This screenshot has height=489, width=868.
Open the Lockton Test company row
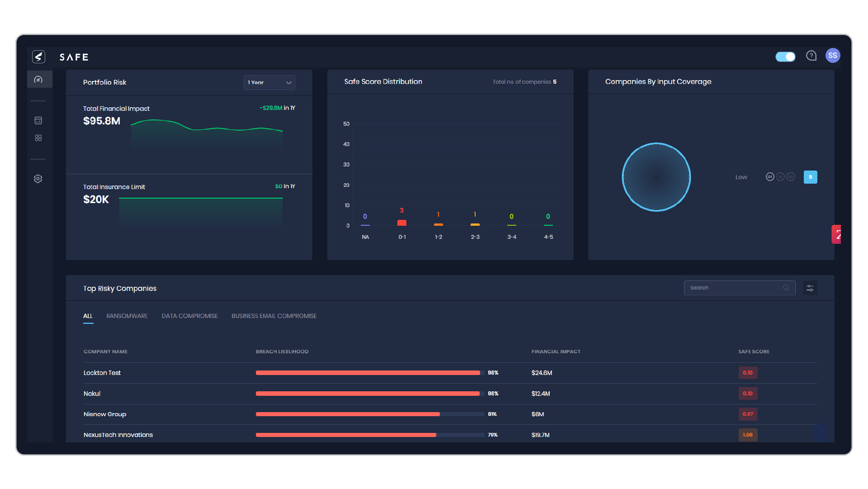coord(450,373)
